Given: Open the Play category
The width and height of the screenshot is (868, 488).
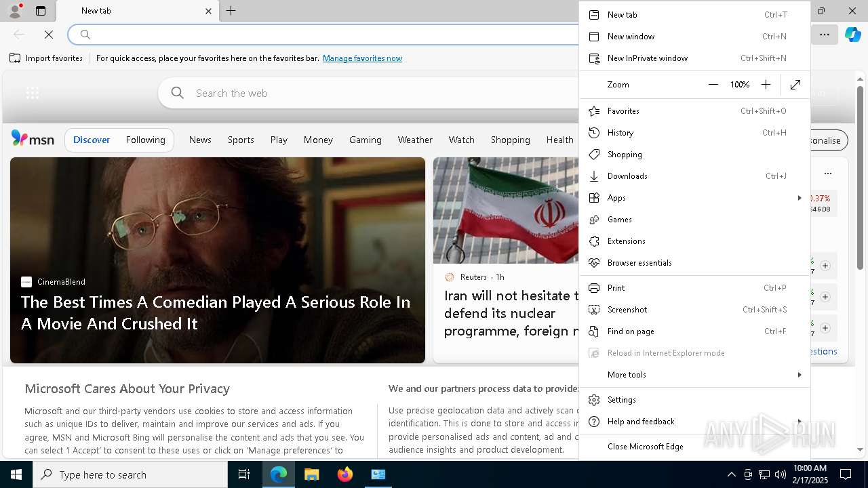Looking at the screenshot, I should 279,140.
